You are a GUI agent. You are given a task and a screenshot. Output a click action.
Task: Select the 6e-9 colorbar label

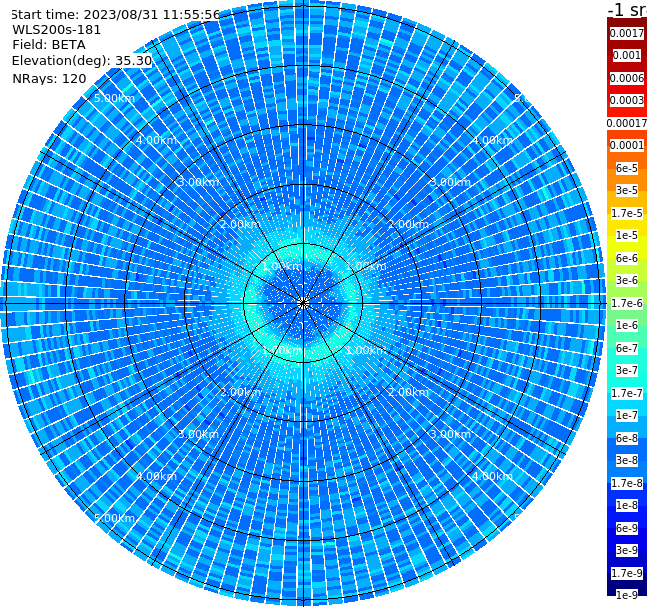627,528
